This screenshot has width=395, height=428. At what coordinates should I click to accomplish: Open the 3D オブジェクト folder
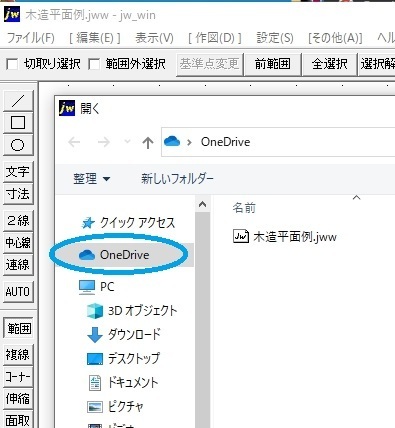coord(132,311)
